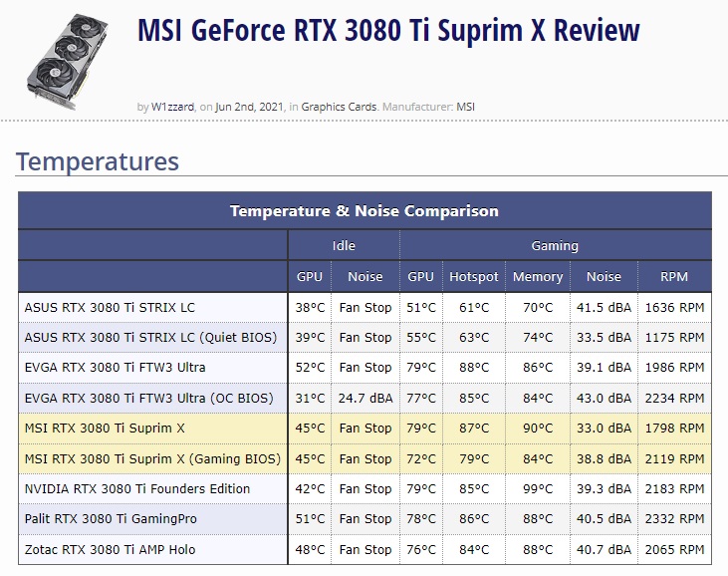Click the 38°C idle GPU temperature
The width and height of the screenshot is (728, 576).
(x=310, y=308)
